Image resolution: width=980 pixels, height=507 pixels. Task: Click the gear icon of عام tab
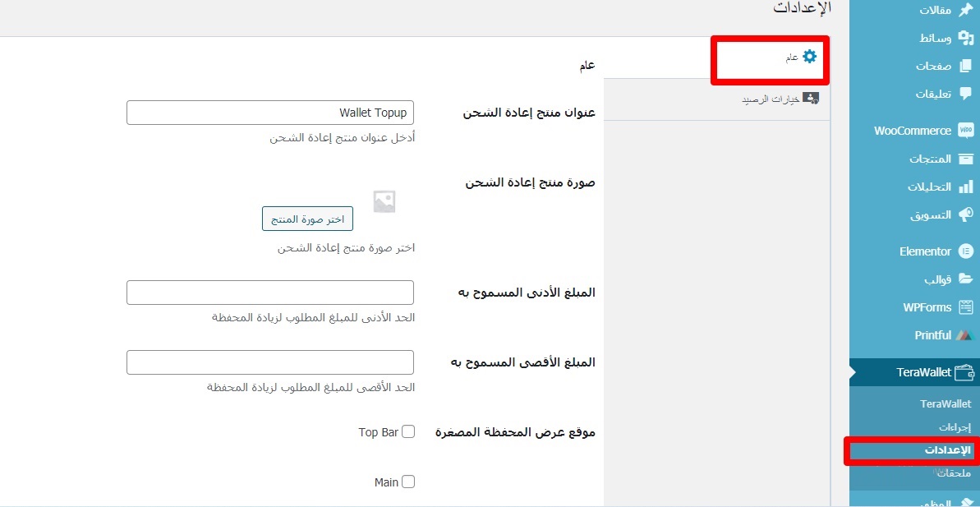809,56
